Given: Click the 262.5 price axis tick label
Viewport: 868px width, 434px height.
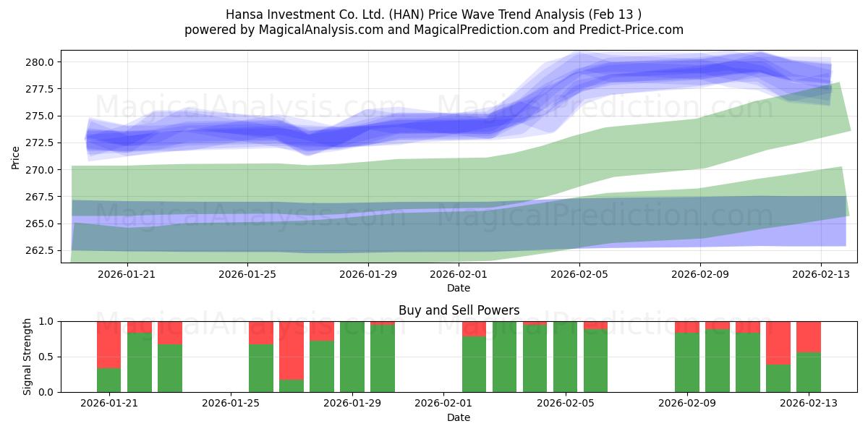Looking at the screenshot, I should coord(41,250).
